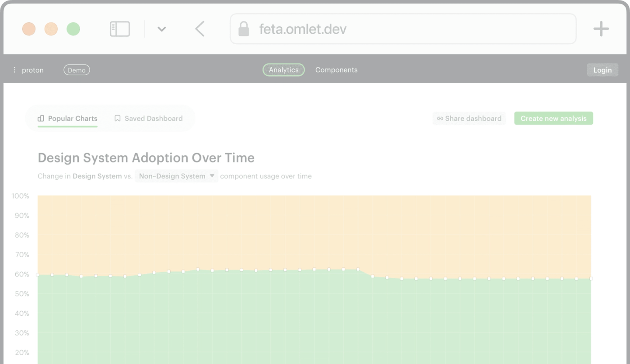Click the back navigation arrow
This screenshot has width=630, height=364.
(199, 28)
